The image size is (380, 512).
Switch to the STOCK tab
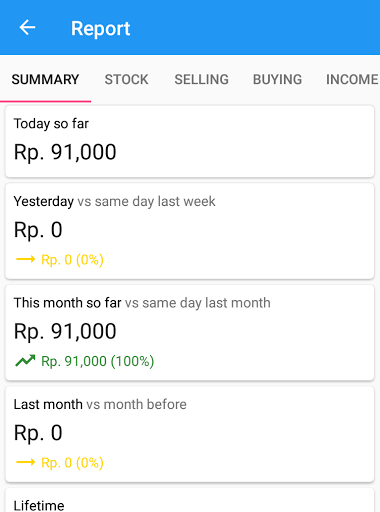coord(126,79)
